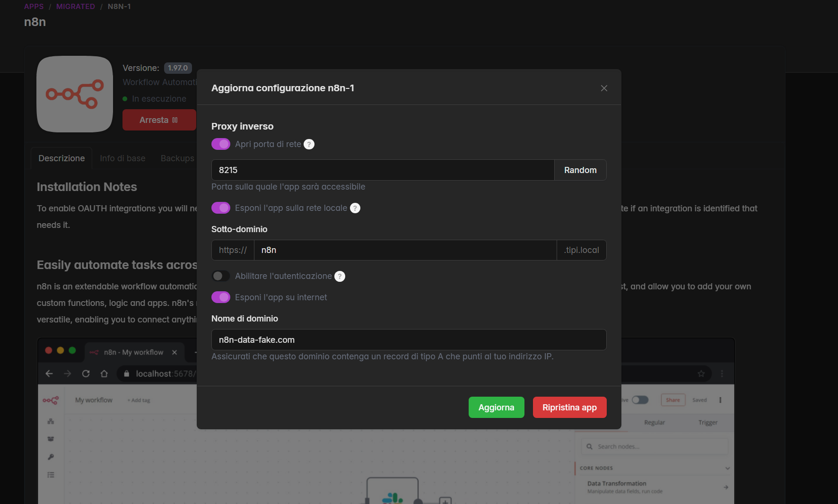Click the forward arrow in preview browser

click(68, 374)
